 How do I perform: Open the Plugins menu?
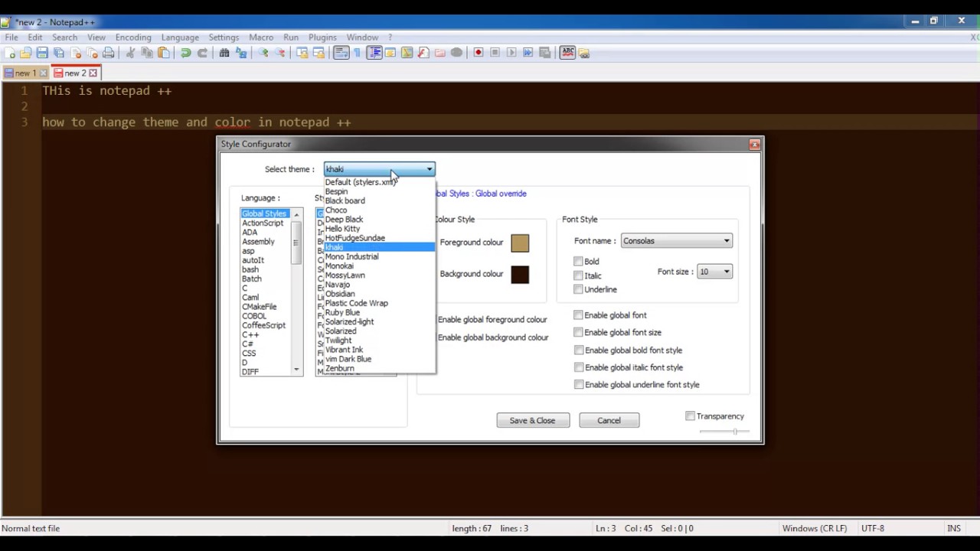pyautogui.click(x=322, y=37)
